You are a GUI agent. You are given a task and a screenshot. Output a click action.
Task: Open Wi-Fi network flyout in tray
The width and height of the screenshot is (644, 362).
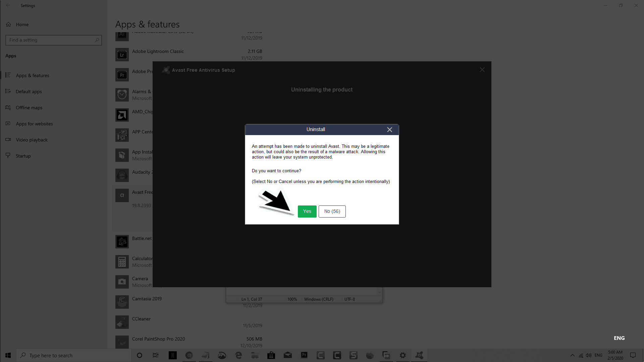[x=581, y=355]
